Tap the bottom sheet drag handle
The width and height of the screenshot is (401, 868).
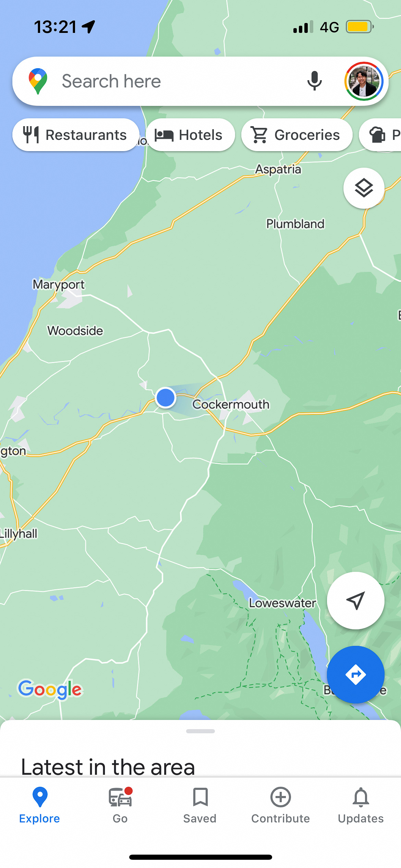click(x=200, y=731)
